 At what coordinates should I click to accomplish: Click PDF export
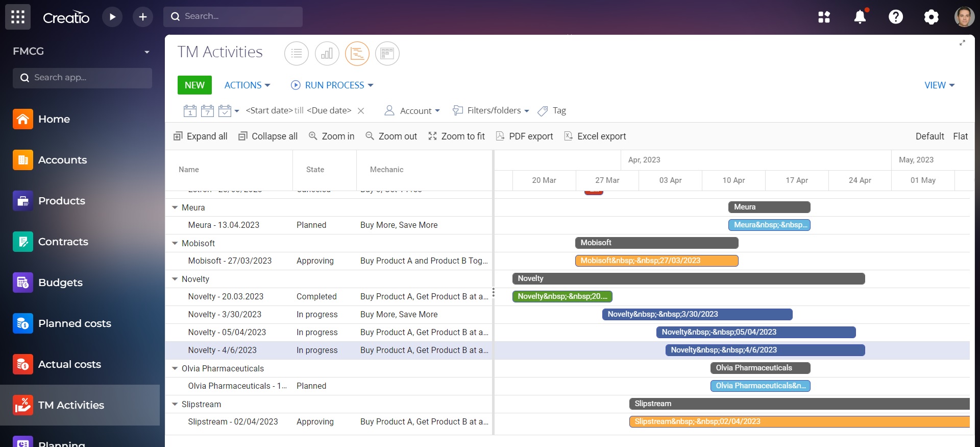coord(524,136)
